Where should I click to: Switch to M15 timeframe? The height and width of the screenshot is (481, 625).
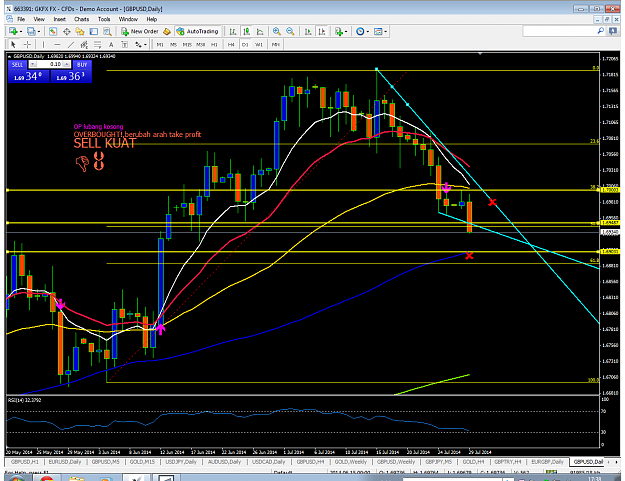pos(187,45)
